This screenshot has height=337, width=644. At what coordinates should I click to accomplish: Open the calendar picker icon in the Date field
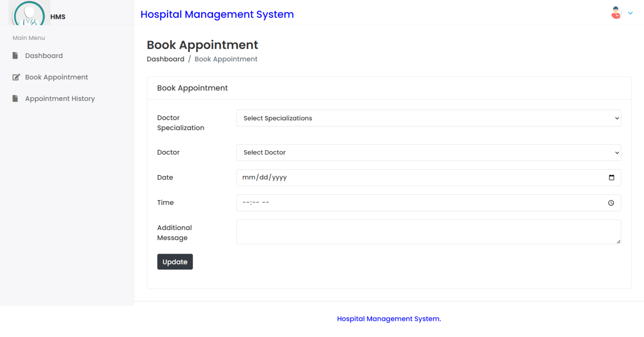(612, 177)
